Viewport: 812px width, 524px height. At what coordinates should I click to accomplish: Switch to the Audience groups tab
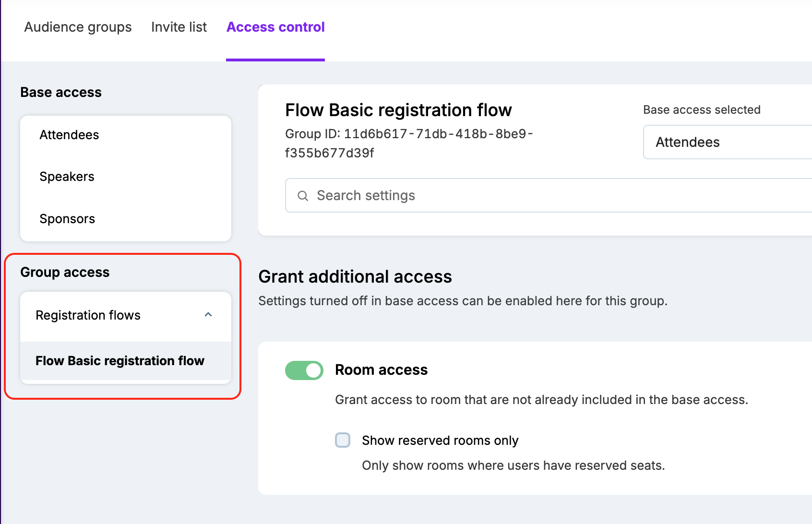coord(78,27)
